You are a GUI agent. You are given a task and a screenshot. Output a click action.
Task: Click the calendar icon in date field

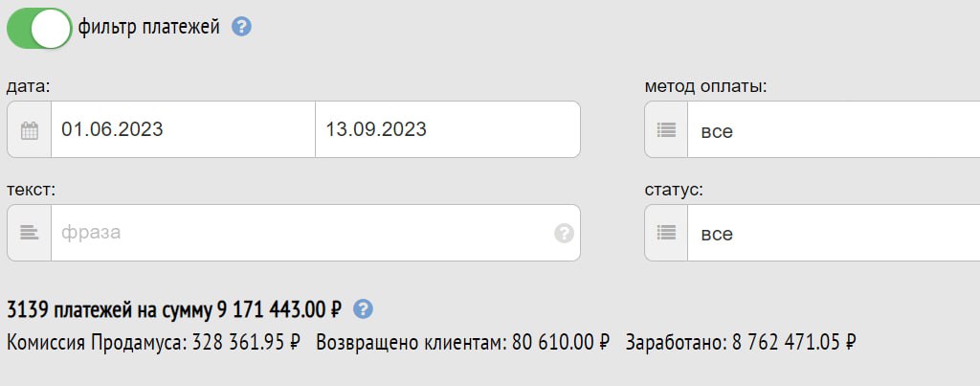pyautogui.click(x=30, y=129)
